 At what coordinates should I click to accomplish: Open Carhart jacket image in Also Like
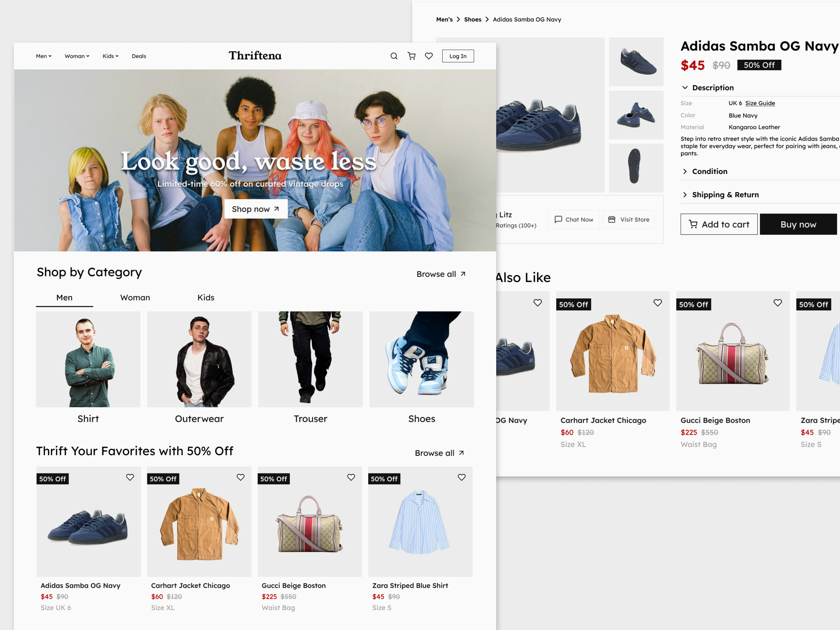pyautogui.click(x=613, y=351)
